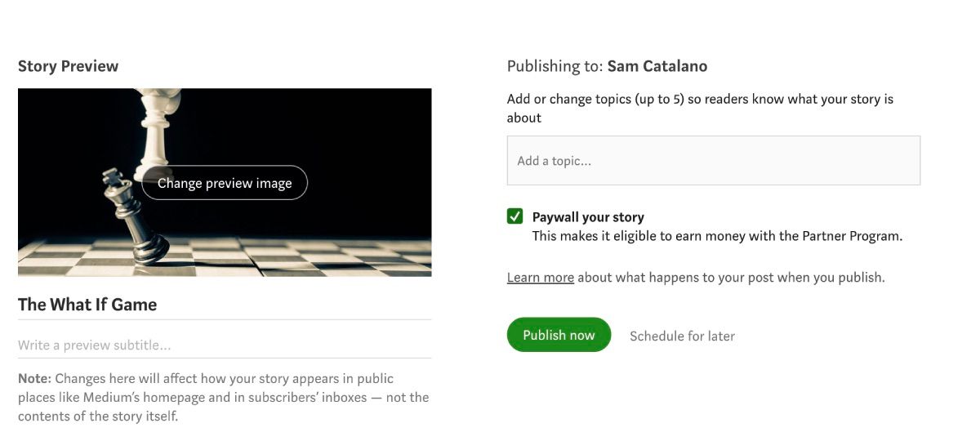Image resolution: width=980 pixels, height=432 pixels.
Task: Click the bold Note label
Action: point(35,379)
